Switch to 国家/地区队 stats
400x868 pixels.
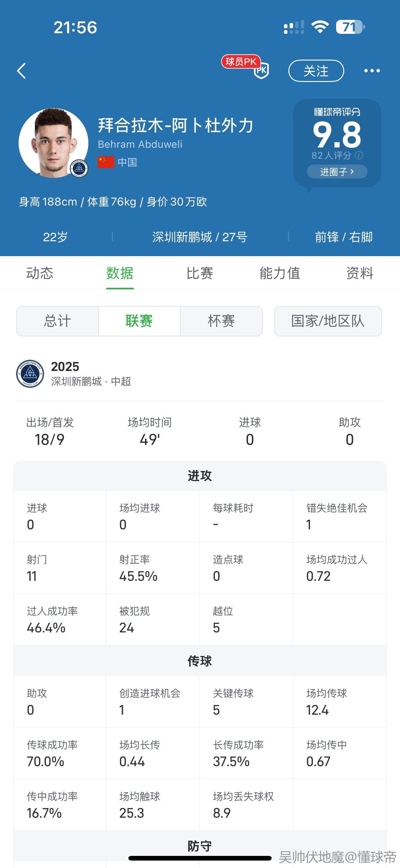coord(328,321)
